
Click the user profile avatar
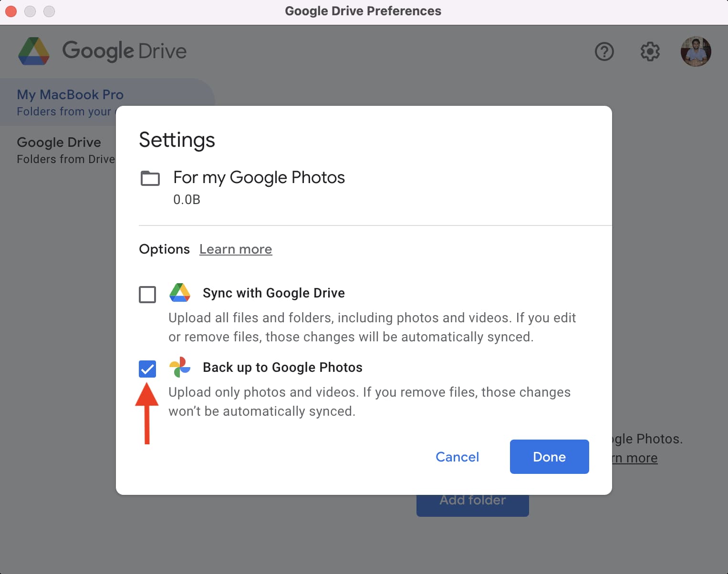pos(696,51)
